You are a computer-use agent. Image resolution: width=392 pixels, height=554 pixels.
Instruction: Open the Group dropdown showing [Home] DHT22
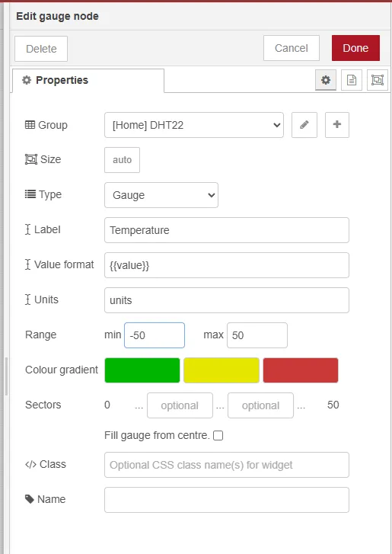pyautogui.click(x=193, y=125)
